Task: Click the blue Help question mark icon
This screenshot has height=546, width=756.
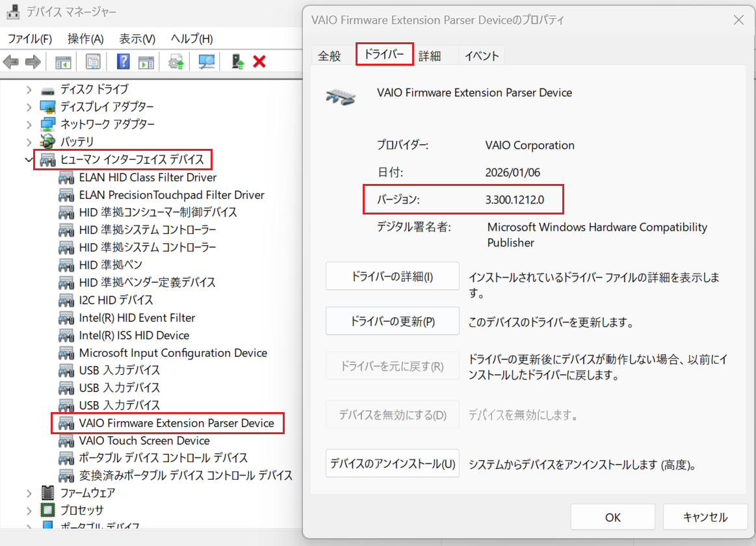Action: (124, 62)
